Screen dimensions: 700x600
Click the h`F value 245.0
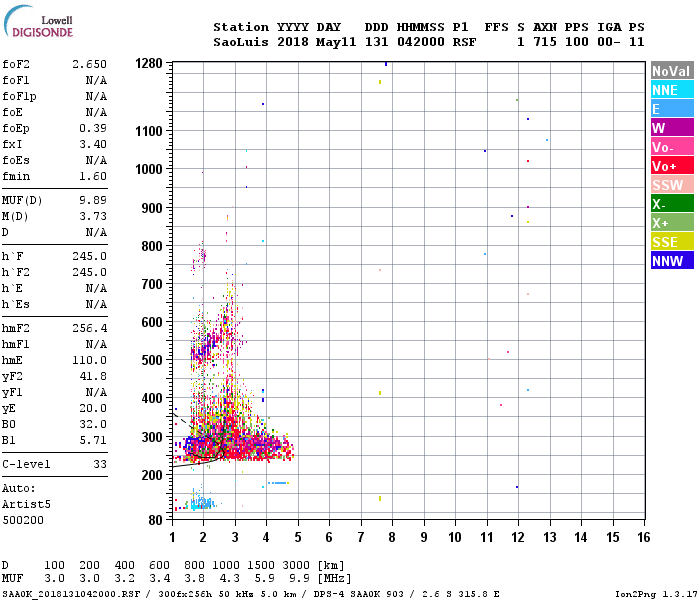tap(89, 256)
